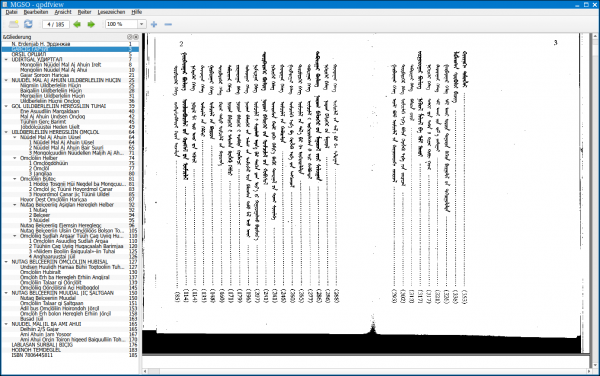600x376 pixels.
Task: Click the refresh document icon
Action: click(x=28, y=24)
